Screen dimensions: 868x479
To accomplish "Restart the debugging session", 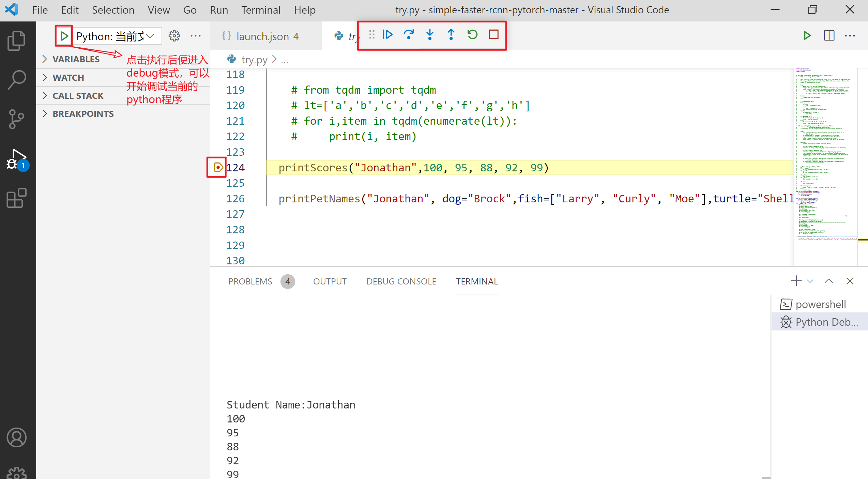I will point(472,35).
